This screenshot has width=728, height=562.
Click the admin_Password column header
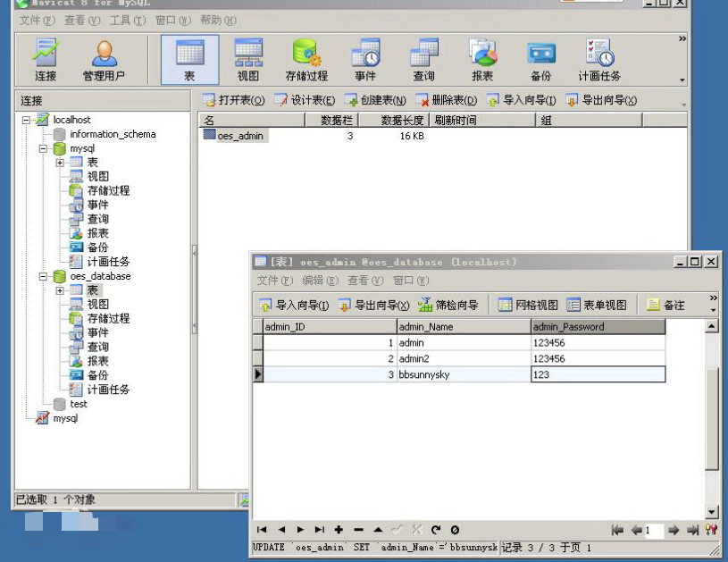(x=598, y=327)
